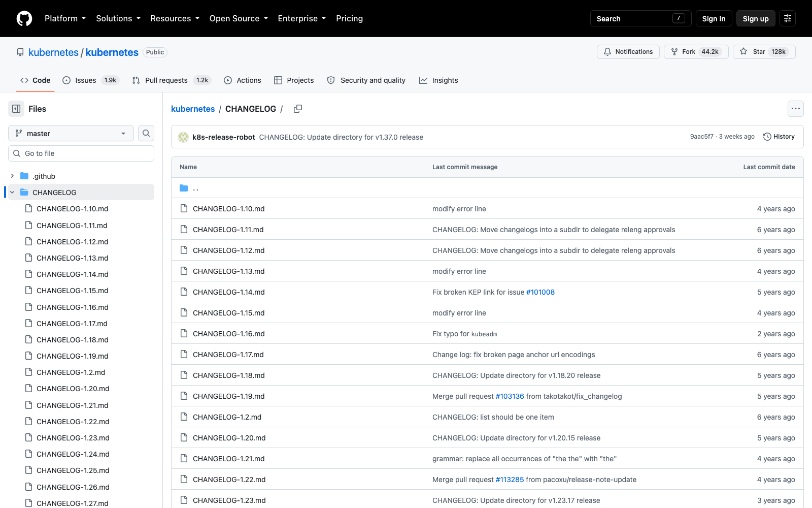The image size is (812, 508).
Task: Click the file icon beside CHANGELOG-1.2.md in the sidebar tree
Action: pyautogui.click(x=29, y=372)
